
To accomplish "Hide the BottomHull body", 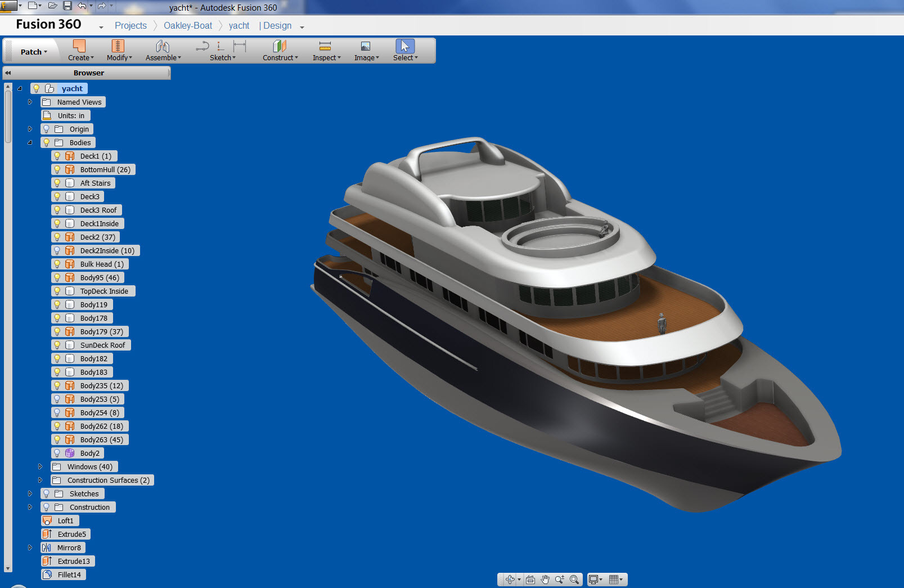I will coord(58,169).
